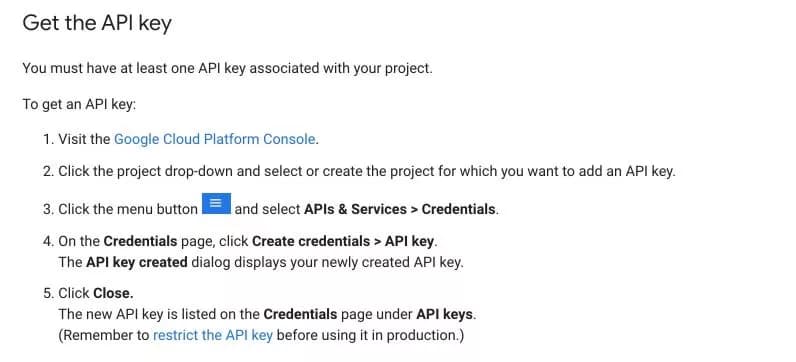Click 'before using it in production.)' text

[370, 335]
